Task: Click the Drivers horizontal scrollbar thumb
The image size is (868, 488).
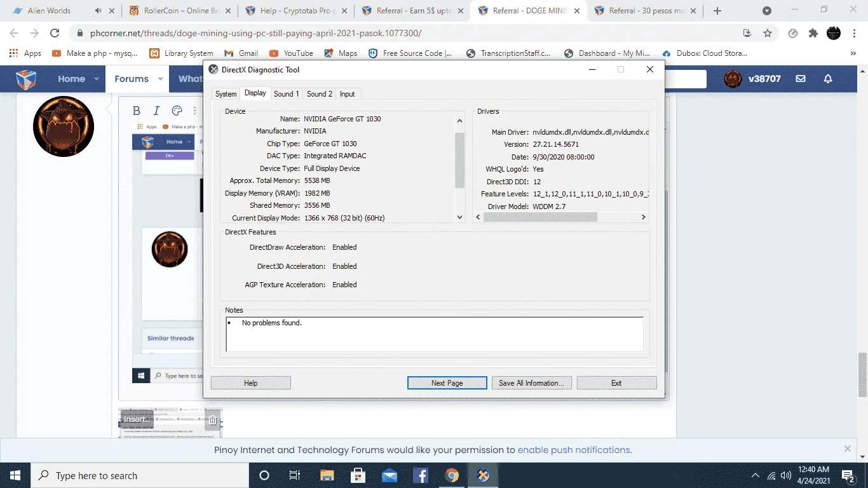Action: coord(540,217)
